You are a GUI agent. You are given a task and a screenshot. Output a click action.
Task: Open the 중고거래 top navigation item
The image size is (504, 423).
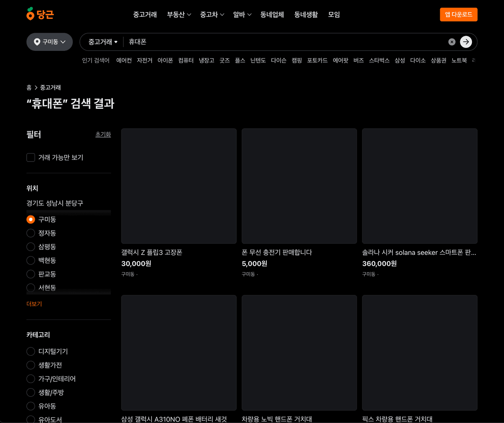(145, 14)
